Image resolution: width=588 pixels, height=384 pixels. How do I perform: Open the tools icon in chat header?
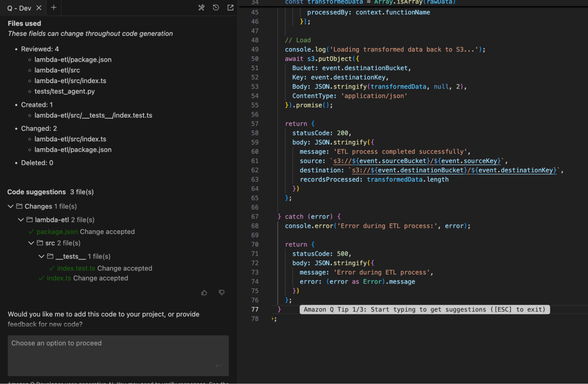[x=201, y=8]
